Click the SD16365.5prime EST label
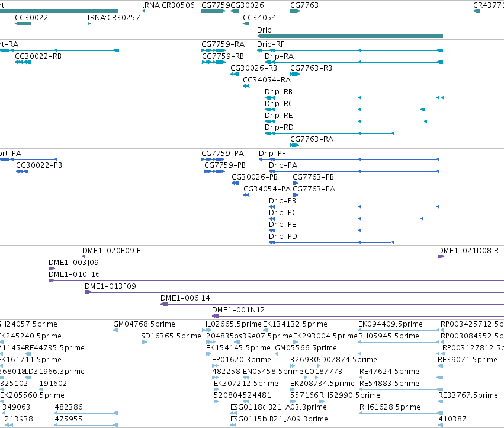The image size is (504, 428). tap(171, 336)
